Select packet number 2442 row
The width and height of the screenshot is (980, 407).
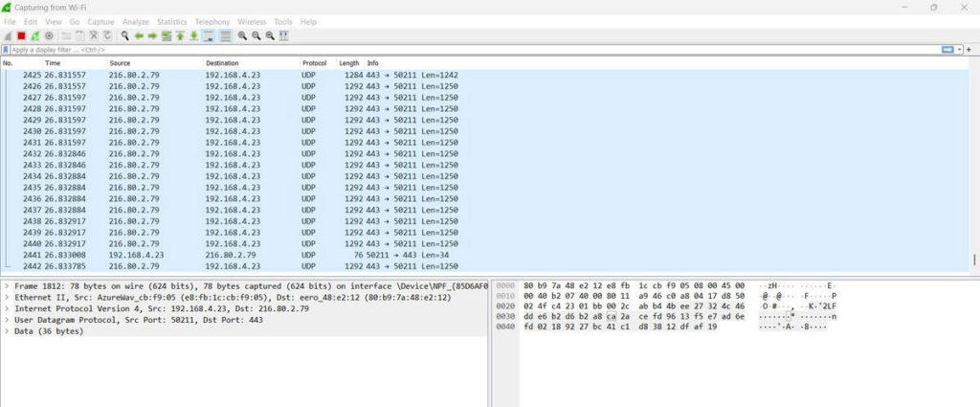[x=485, y=266]
